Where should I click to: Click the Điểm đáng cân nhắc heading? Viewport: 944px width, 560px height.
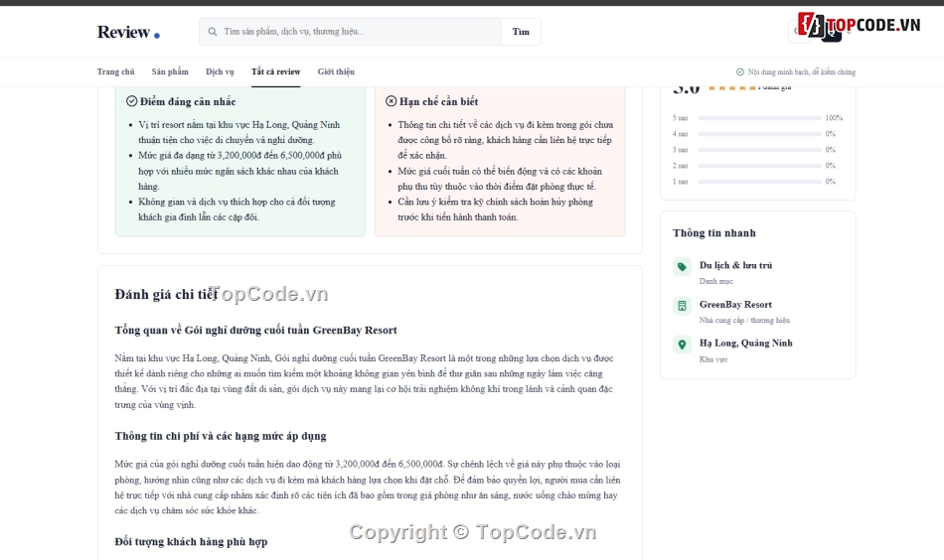(x=188, y=101)
